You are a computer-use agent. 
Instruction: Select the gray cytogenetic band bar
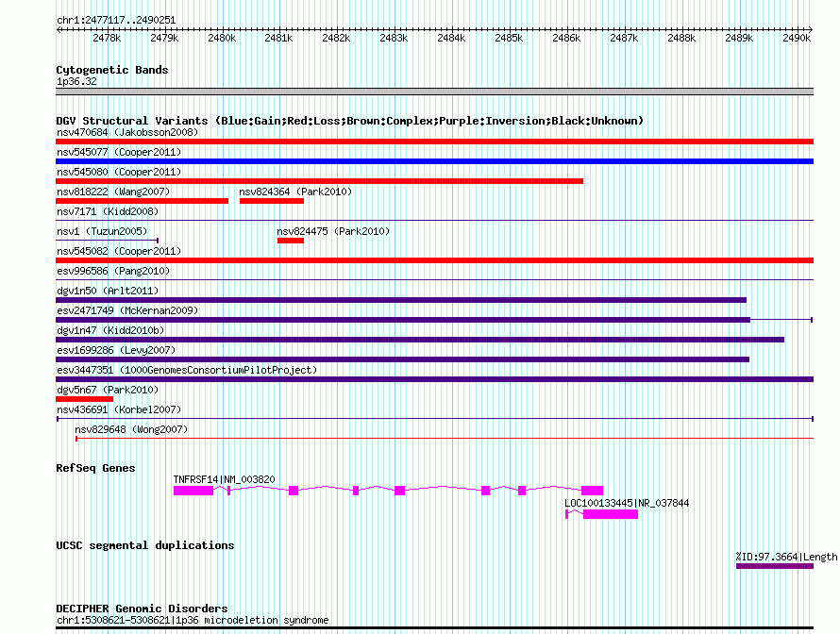point(434,92)
